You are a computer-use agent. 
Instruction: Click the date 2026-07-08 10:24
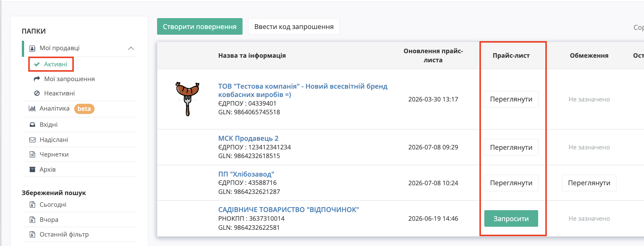(x=433, y=183)
